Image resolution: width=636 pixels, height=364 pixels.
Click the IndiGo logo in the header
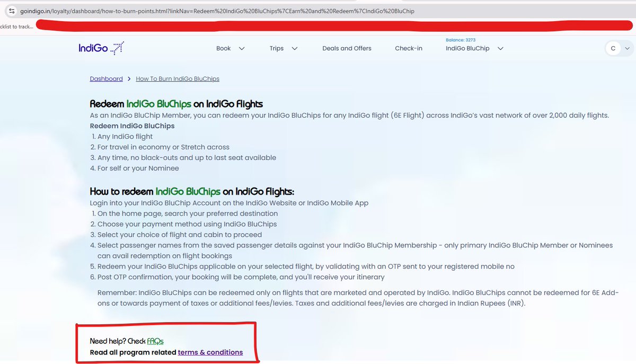pos(101,48)
